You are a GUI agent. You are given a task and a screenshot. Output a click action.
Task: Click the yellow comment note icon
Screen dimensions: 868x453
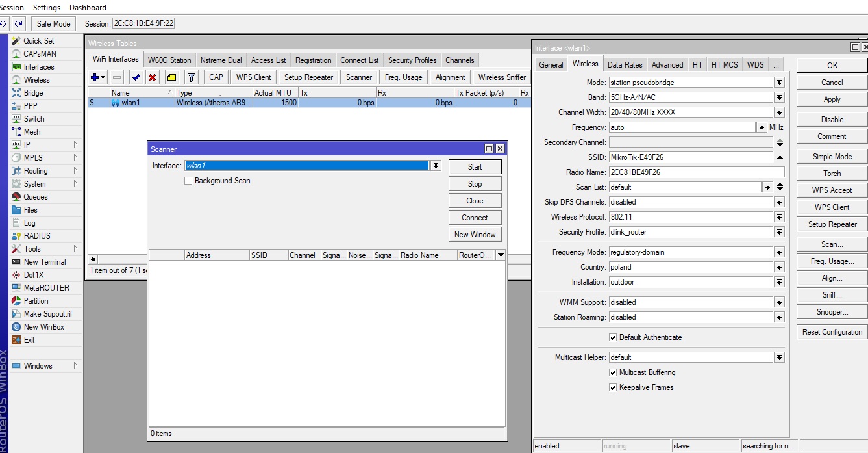(171, 77)
